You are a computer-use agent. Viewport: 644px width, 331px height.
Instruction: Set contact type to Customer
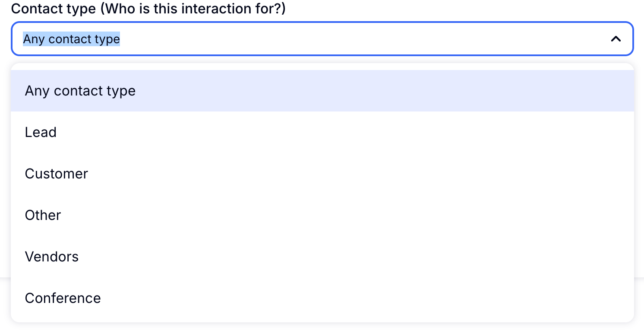click(57, 174)
